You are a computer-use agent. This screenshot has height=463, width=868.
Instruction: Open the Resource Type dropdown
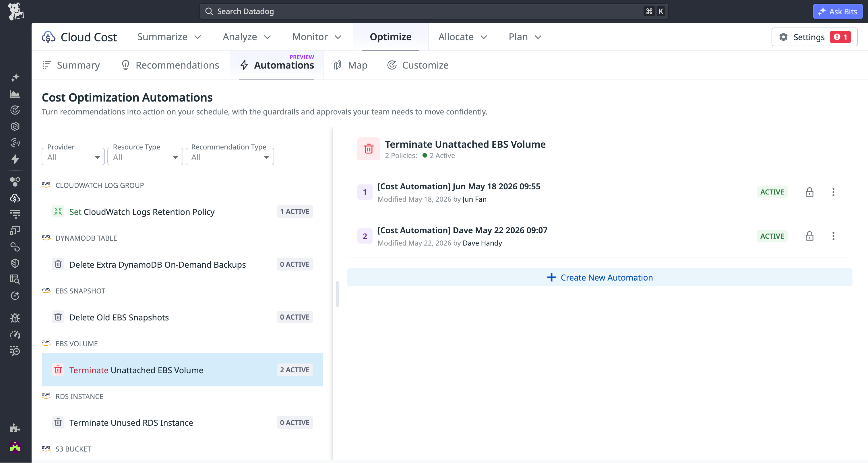click(x=145, y=157)
